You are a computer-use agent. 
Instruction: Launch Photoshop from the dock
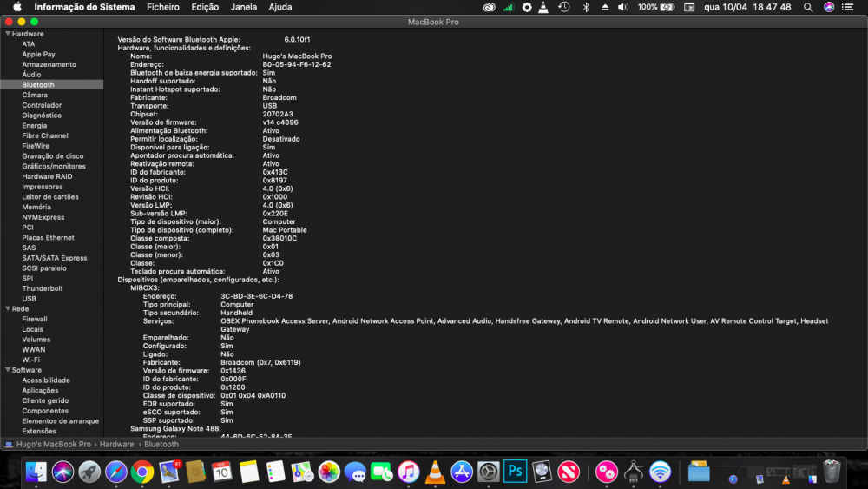click(x=515, y=472)
